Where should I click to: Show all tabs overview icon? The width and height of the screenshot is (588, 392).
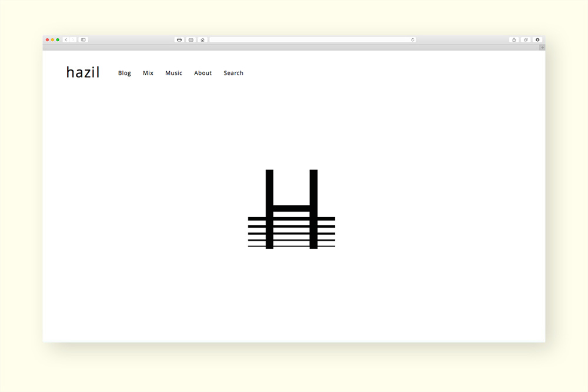526,40
